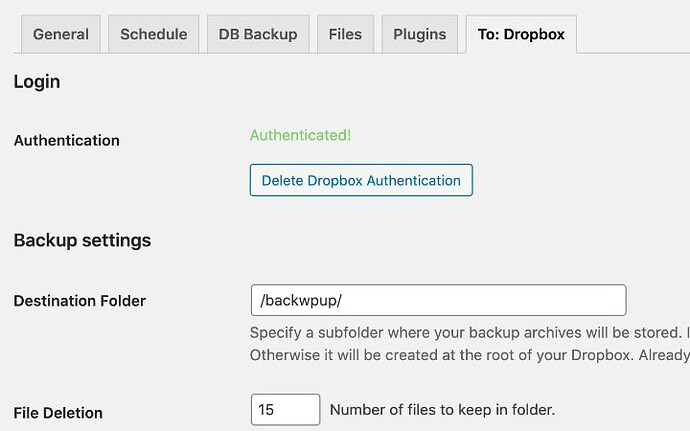Click the value 15 in files count box
Viewport: 690px width, 431px height.
click(266, 410)
